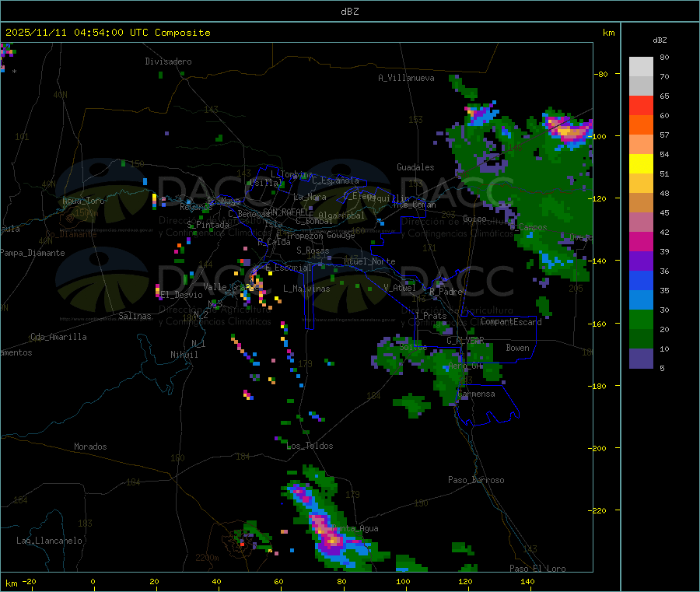Click the A_Villanueva map label
This screenshot has height=592, width=700.
pos(406,78)
